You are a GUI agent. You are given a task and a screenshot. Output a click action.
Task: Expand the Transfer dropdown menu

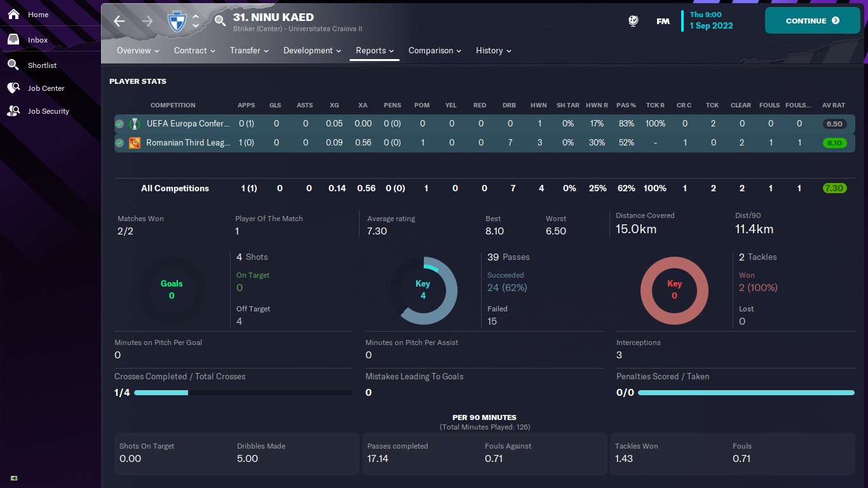coord(249,51)
